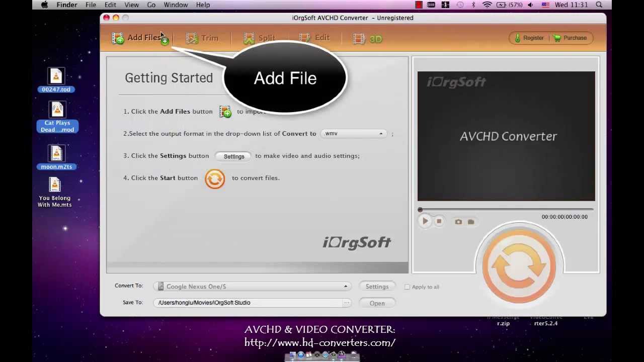The width and height of the screenshot is (644, 362).
Task: Open the Split tool
Action: point(259,38)
